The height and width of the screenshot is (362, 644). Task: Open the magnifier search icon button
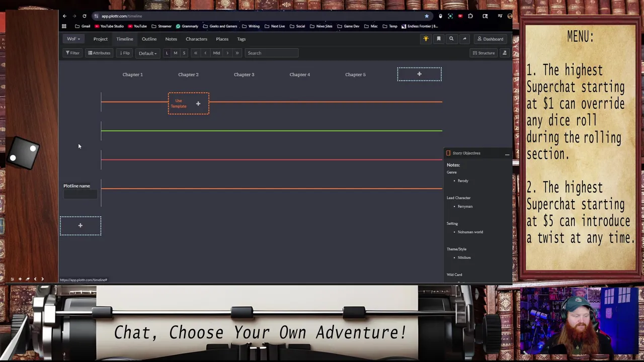coord(451,39)
